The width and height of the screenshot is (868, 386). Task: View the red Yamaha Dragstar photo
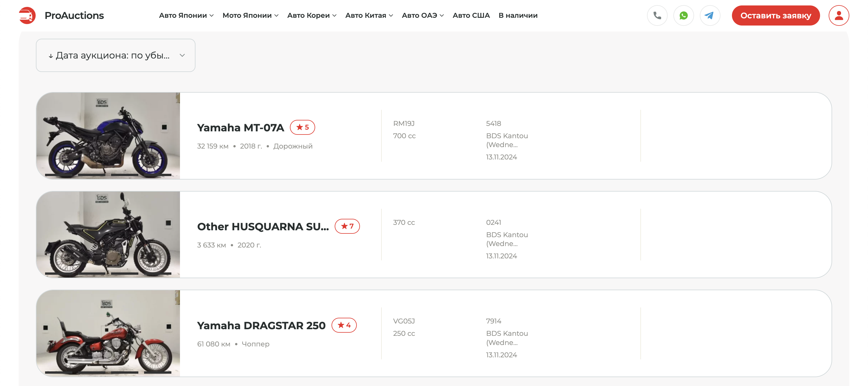click(108, 333)
